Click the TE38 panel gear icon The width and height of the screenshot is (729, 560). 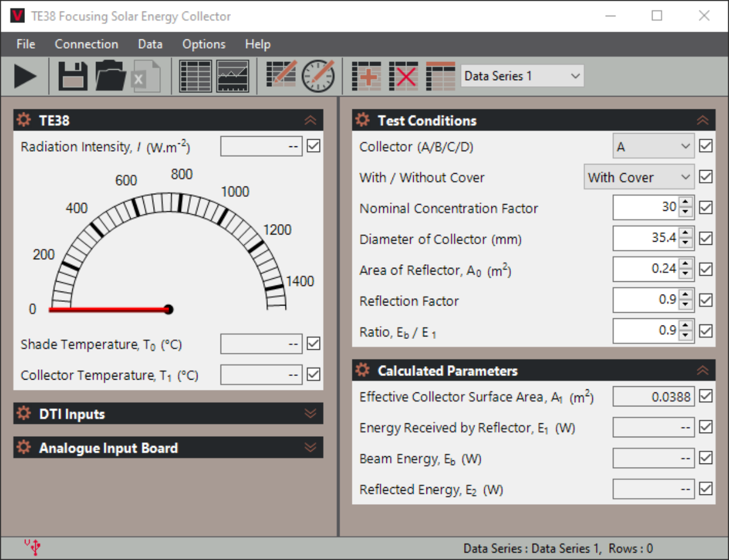click(24, 120)
